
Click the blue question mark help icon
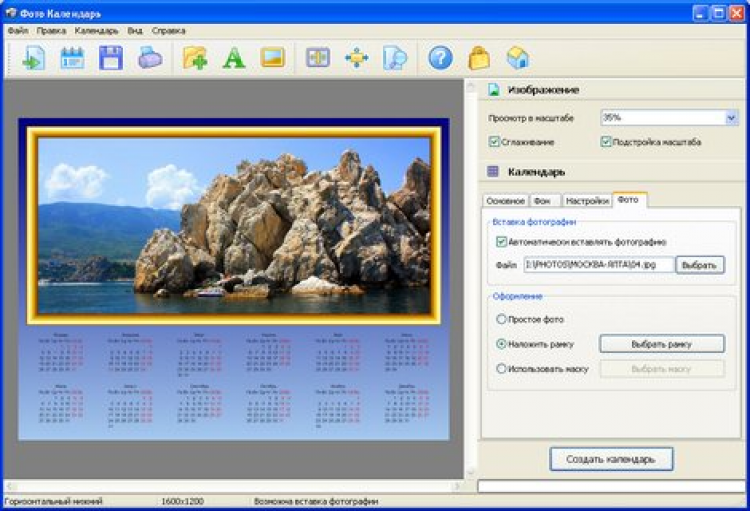440,58
